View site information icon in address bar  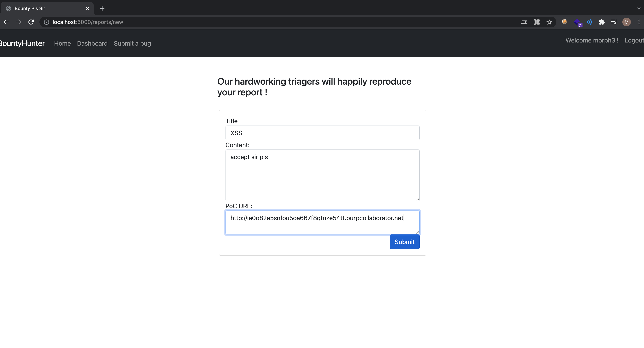coord(46,22)
